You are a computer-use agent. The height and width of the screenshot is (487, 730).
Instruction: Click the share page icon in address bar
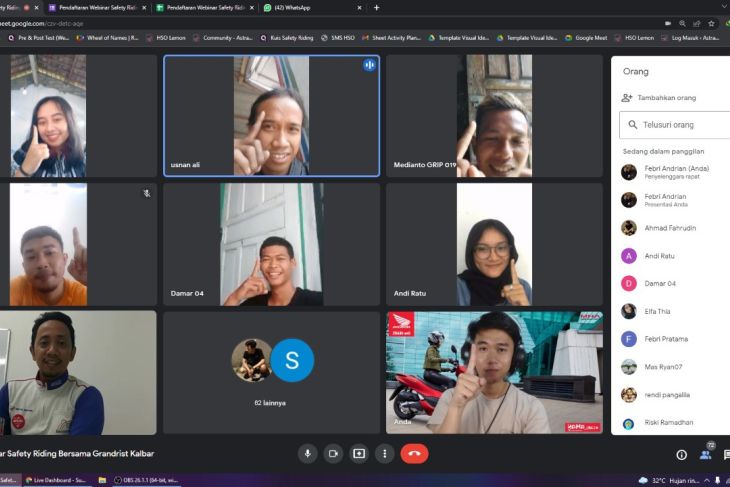tap(697, 23)
